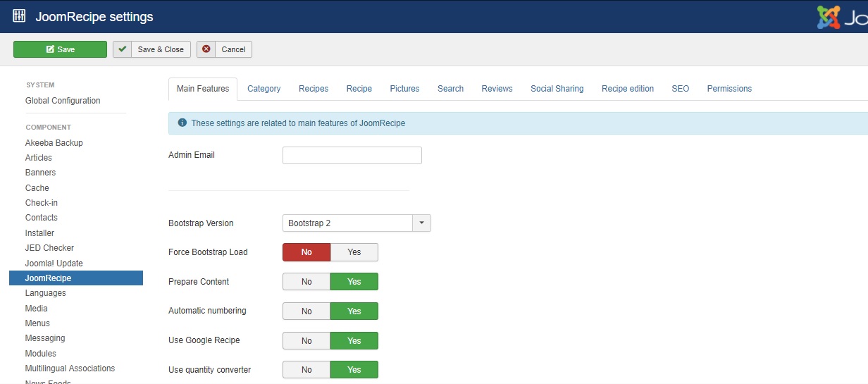Open Contacts settings

pos(42,218)
